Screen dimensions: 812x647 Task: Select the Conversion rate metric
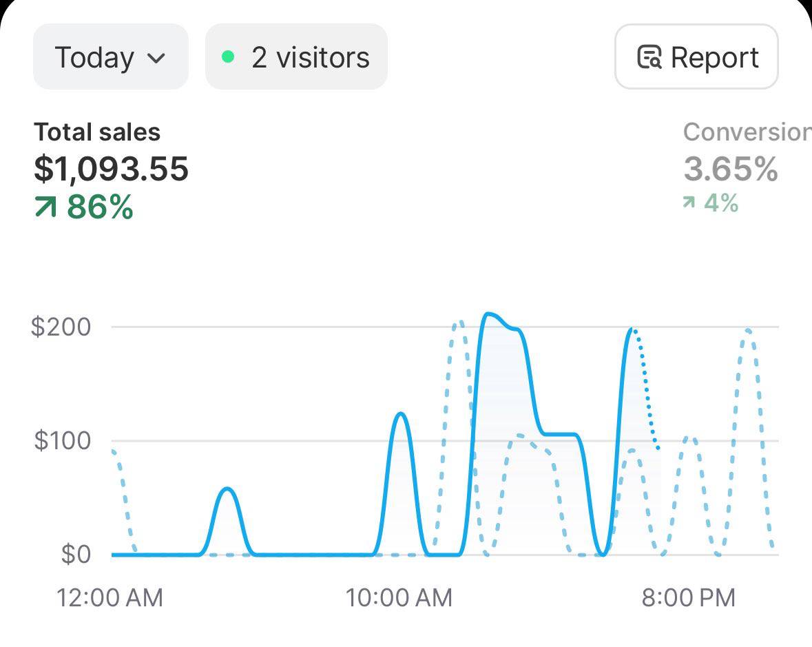pos(747,132)
